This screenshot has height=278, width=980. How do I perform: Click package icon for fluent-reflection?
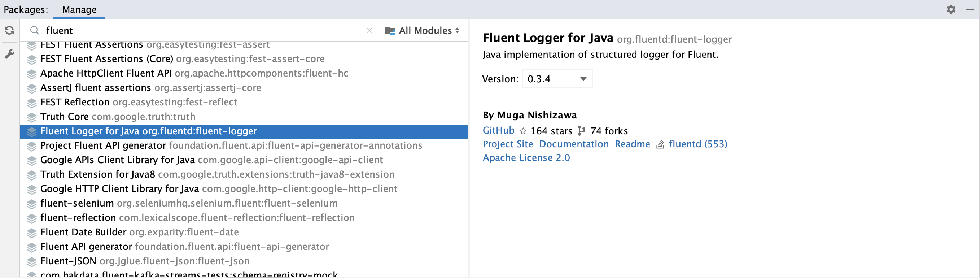[x=32, y=218]
